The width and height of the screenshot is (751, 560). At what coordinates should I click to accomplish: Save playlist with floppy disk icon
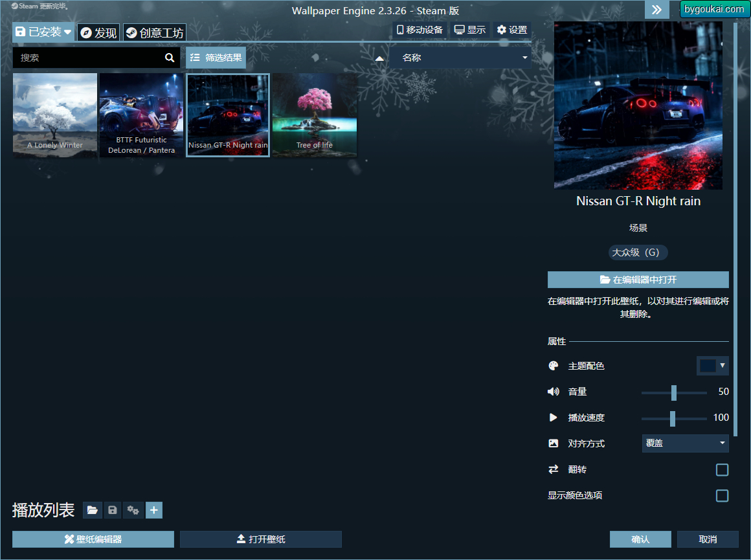(112, 510)
